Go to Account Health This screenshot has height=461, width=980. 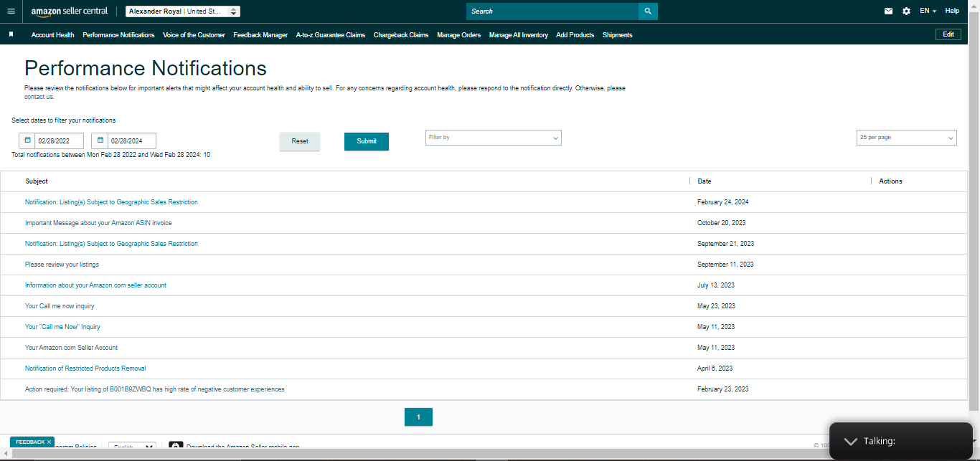click(53, 34)
